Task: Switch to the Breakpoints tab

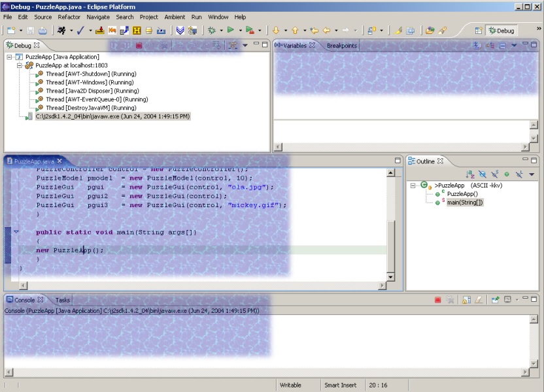Action: 342,46
